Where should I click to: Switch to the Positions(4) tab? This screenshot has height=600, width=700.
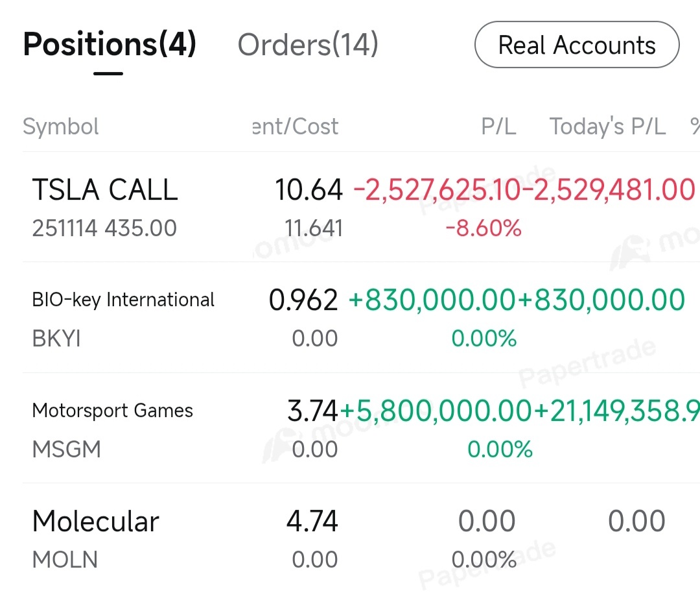pyautogui.click(x=110, y=45)
